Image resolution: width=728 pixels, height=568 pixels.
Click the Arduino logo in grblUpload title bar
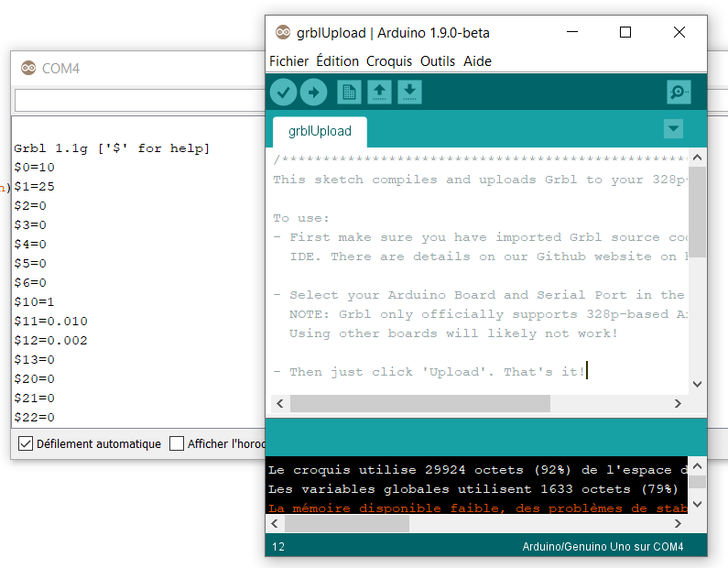283,32
